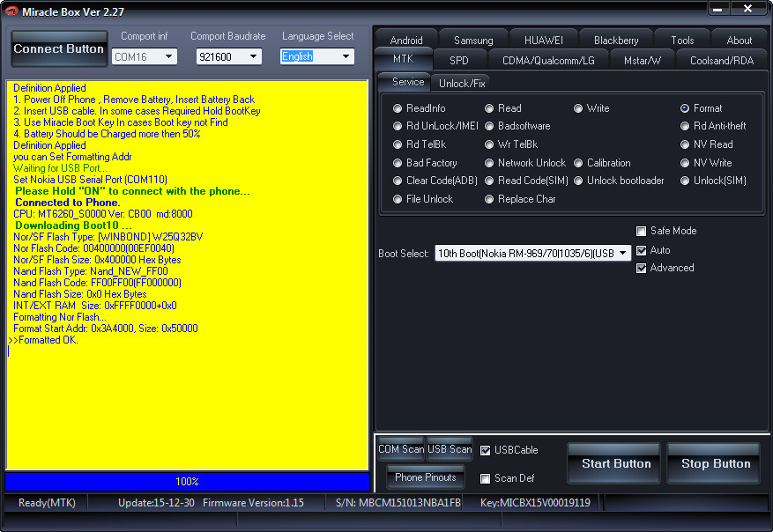Click the Key:MICBX15V00019119 status entry
This screenshot has width=773, height=532.
[535, 503]
